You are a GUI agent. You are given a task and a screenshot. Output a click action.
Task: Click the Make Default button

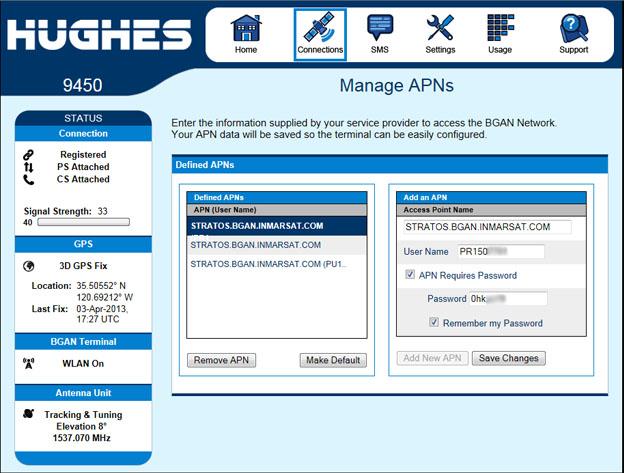333,360
